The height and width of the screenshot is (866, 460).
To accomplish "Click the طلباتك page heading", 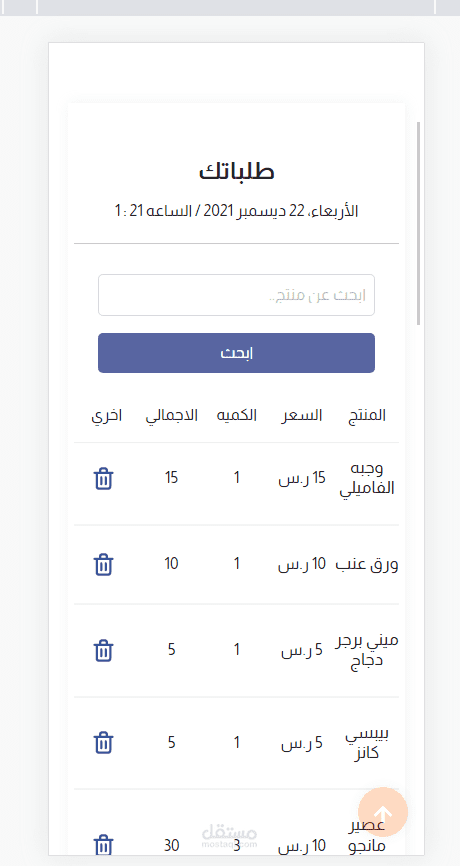I will 236,171.
